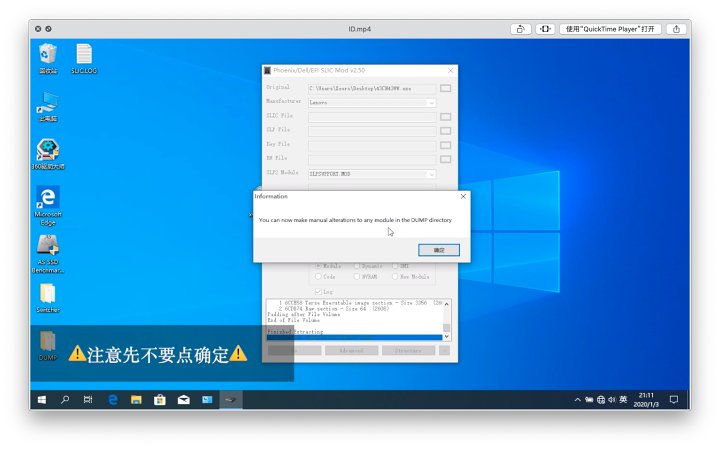Click the Windows Start button
The image size is (720, 449).
[42, 400]
